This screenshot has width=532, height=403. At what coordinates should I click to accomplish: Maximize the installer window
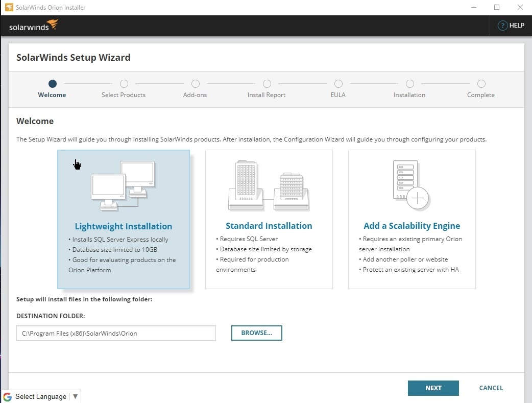pyautogui.click(x=497, y=7)
